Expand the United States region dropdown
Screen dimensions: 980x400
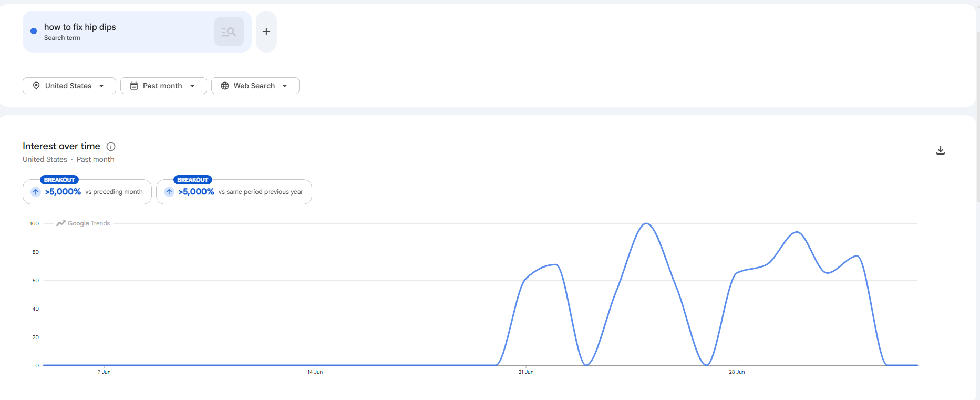click(x=69, y=86)
